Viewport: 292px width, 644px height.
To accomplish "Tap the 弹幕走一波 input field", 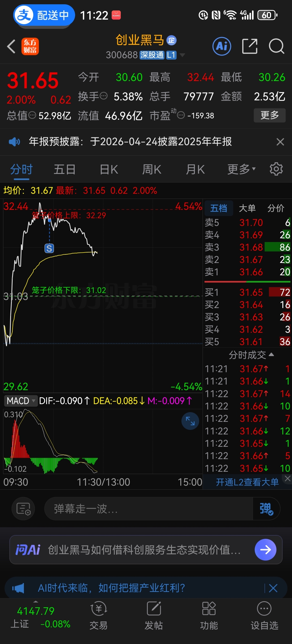I will [x=148, y=508].
